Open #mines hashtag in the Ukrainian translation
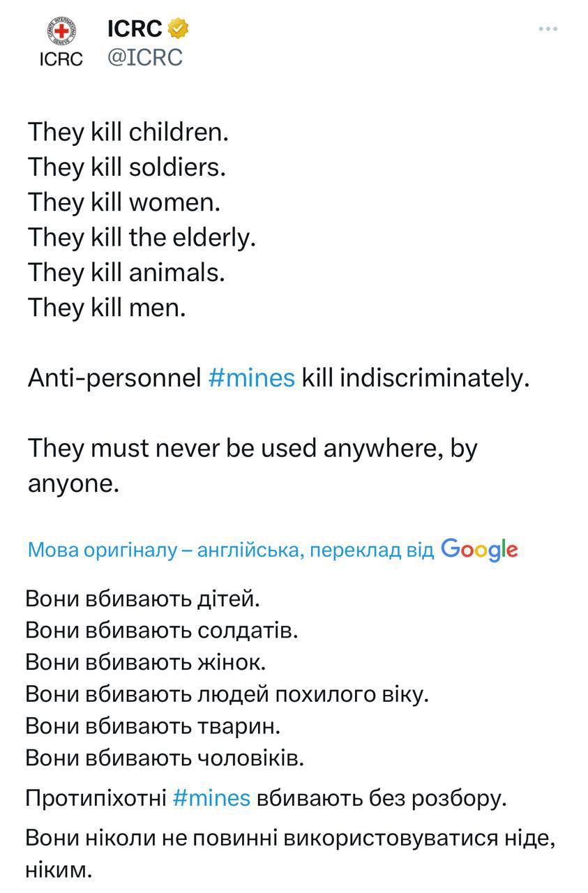 [211, 797]
